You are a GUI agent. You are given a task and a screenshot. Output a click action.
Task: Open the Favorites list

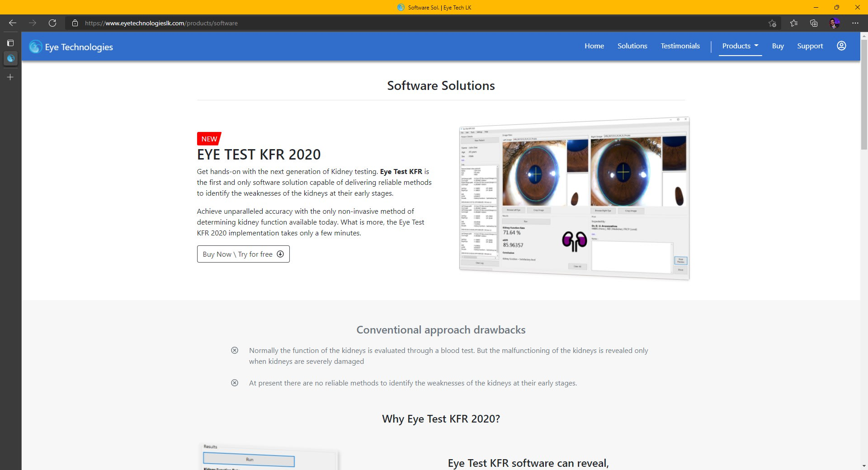point(794,23)
